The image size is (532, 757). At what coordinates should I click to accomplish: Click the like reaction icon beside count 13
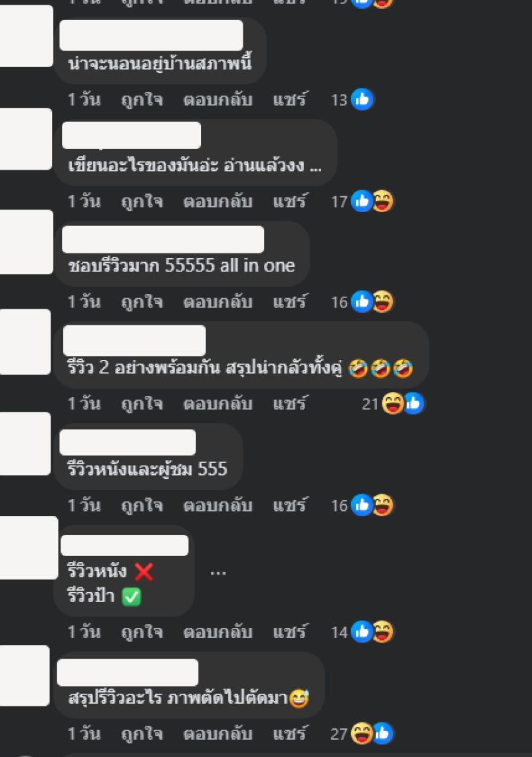[362, 100]
